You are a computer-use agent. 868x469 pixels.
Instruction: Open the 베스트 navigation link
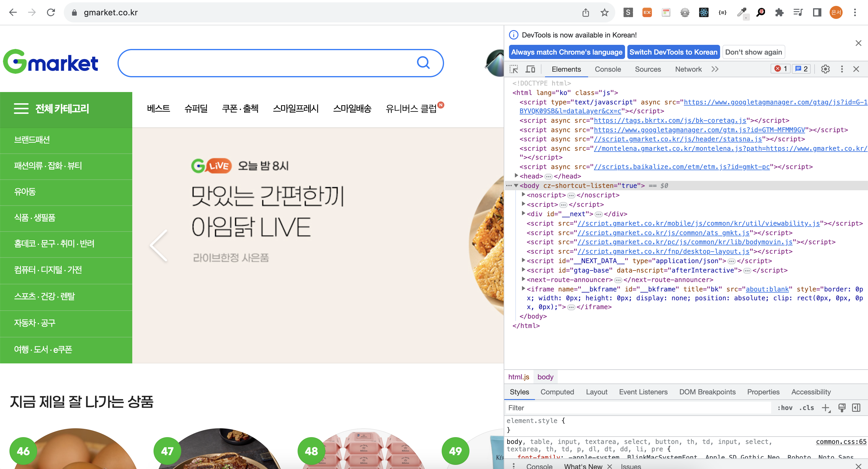pos(158,109)
